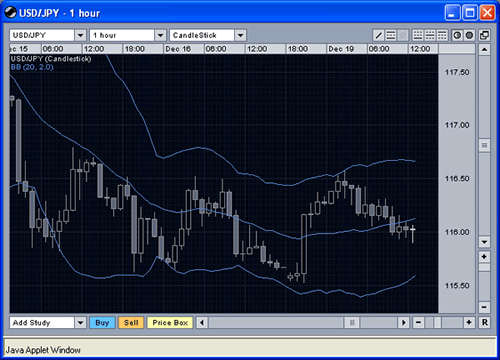Click the Buy button
500x360 pixels.
[x=102, y=323]
